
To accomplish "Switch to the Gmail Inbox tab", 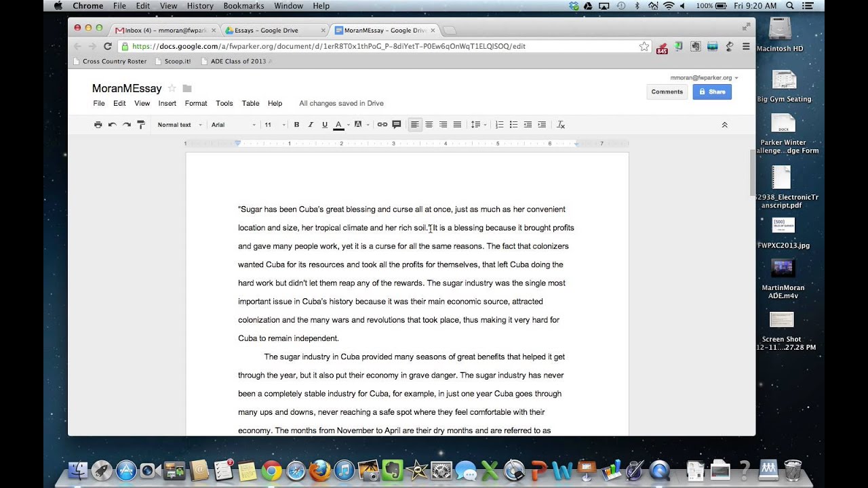I will point(165,30).
